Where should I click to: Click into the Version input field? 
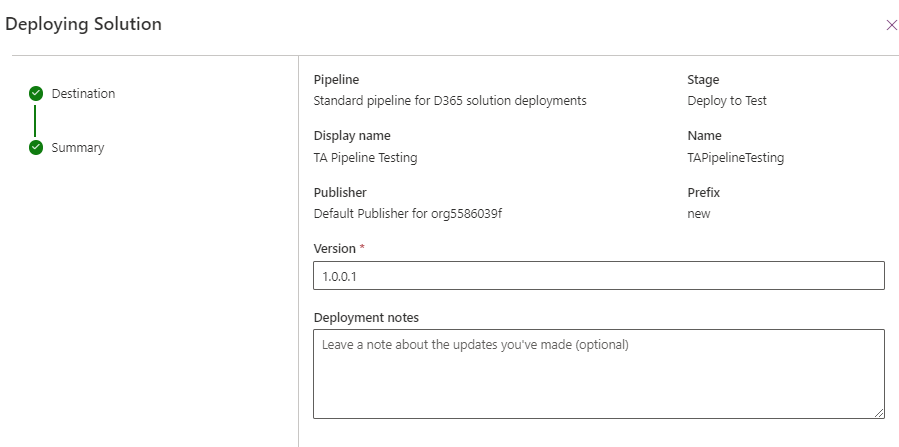598,276
